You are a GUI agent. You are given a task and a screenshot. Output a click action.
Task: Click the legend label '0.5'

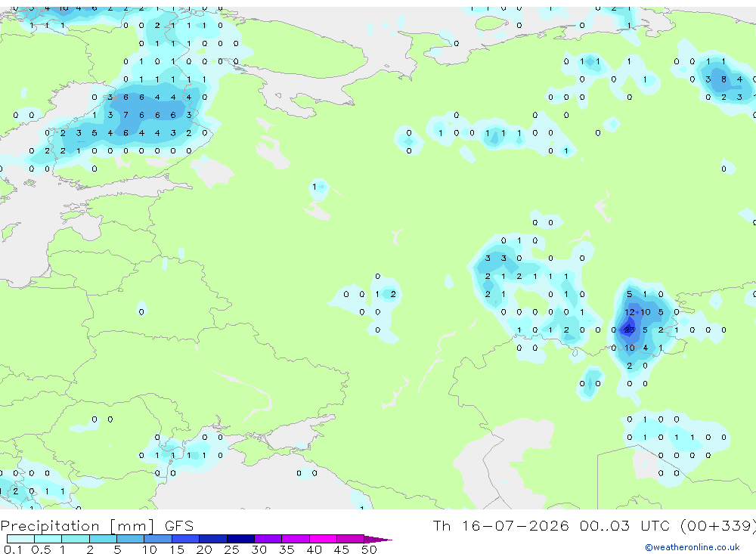41,549
